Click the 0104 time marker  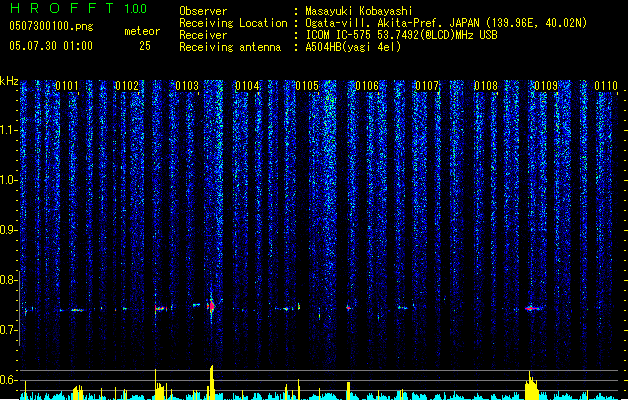point(247,85)
